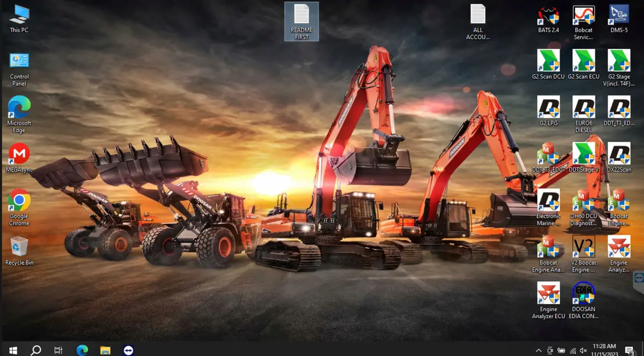Select the README FIRST text file
The width and height of the screenshot is (644, 356).
pyautogui.click(x=302, y=21)
